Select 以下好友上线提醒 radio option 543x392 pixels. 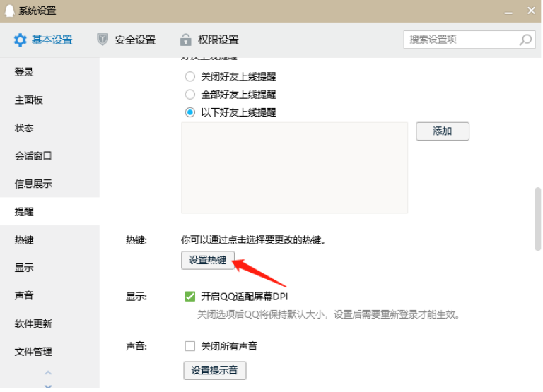pos(189,112)
